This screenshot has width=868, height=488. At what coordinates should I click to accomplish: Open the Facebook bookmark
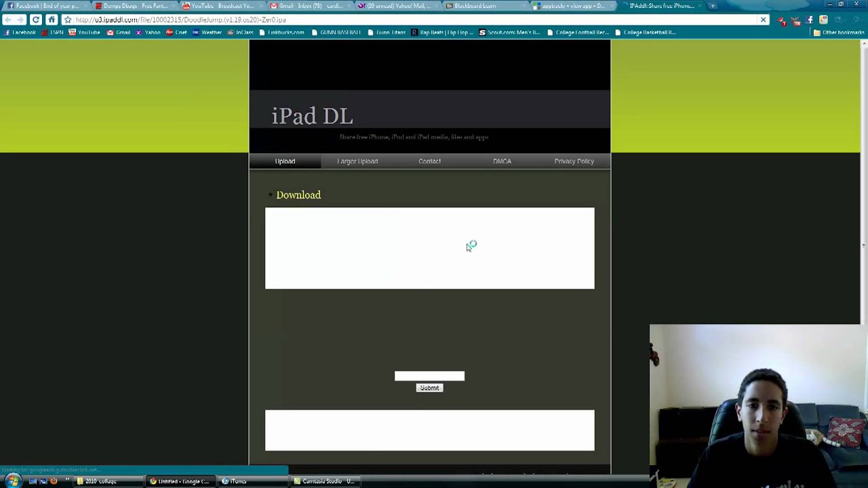(x=20, y=33)
